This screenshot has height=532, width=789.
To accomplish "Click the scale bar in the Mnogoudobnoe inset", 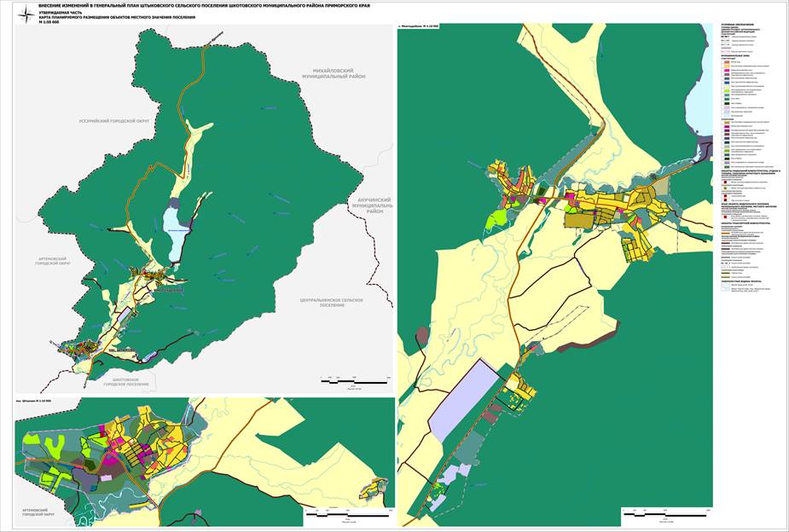I will pyautogui.click(x=664, y=515).
